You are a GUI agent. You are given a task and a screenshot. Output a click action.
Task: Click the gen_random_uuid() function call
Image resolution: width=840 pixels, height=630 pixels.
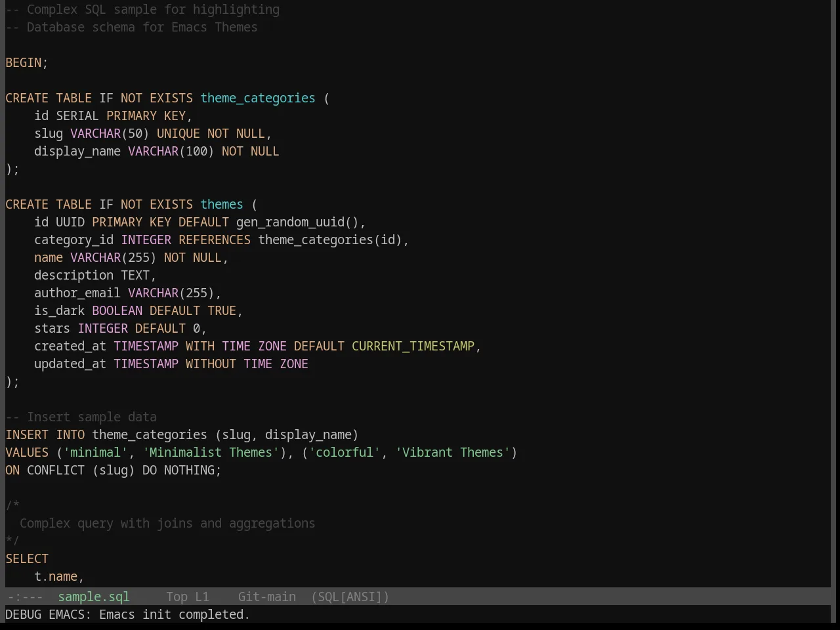point(297,222)
